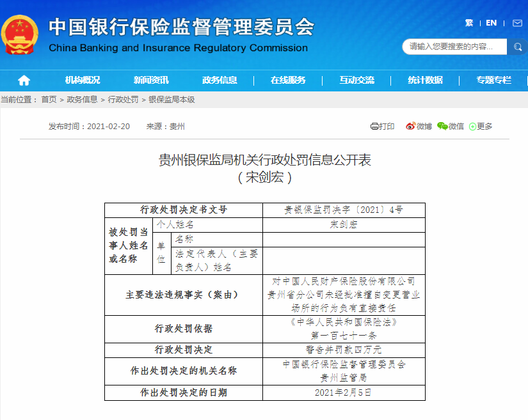This screenshot has width=528, height=420.
Task: Open 更多 sharing options
Action: (481, 127)
